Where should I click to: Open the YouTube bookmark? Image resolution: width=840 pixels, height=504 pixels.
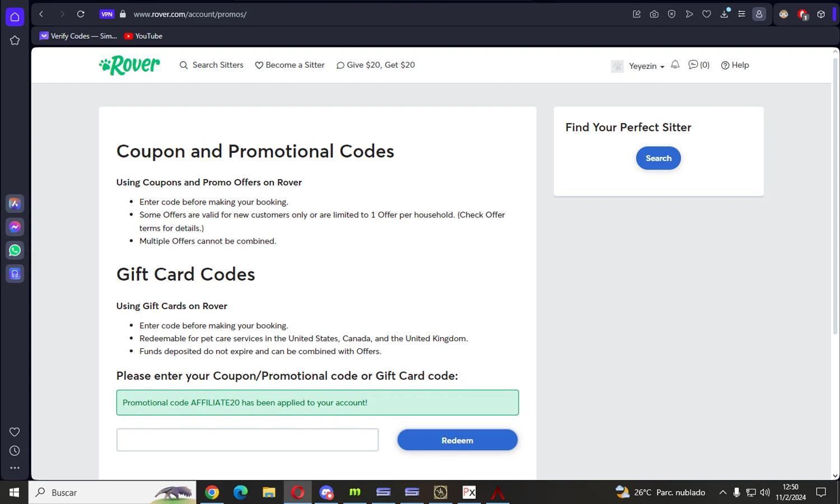[x=143, y=36]
